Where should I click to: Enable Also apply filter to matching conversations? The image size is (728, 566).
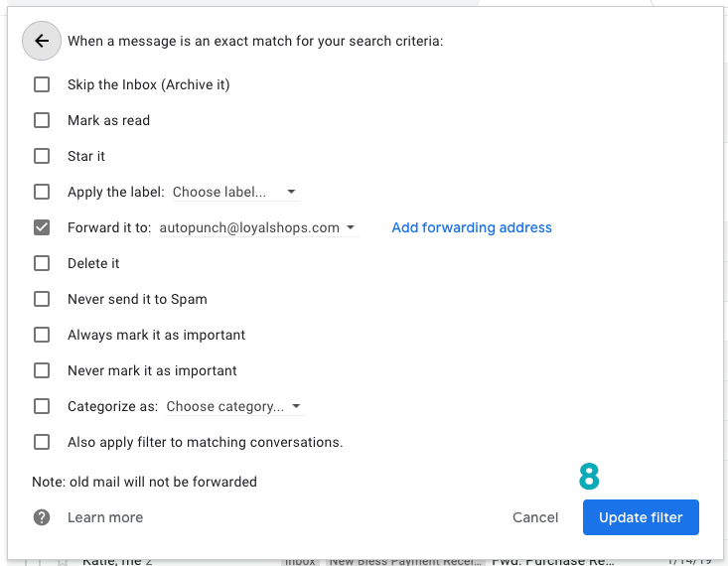click(x=42, y=442)
